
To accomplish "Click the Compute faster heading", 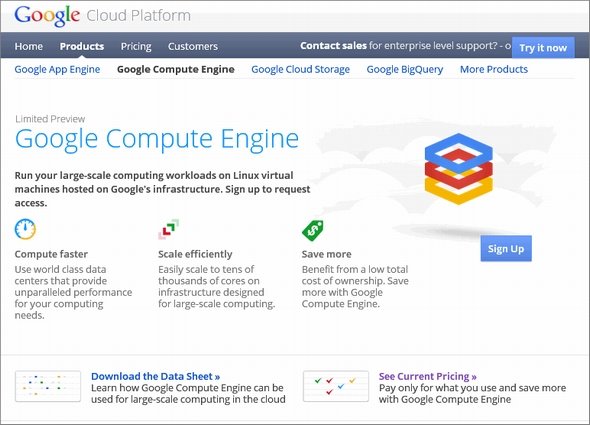I will pos(51,254).
